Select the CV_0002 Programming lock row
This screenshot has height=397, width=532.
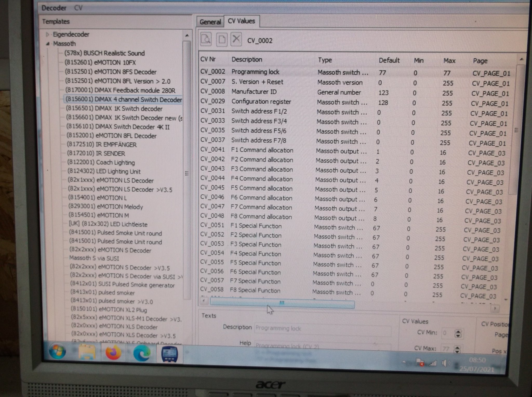coord(355,72)
